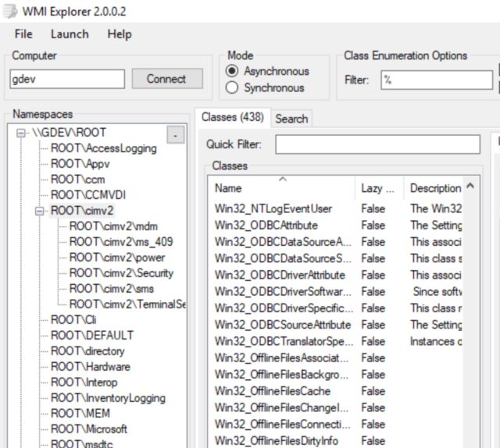The image size is (500, 448).
Task: Select the ROOT\cimv2\sms namespace
Action: [112, 289]
